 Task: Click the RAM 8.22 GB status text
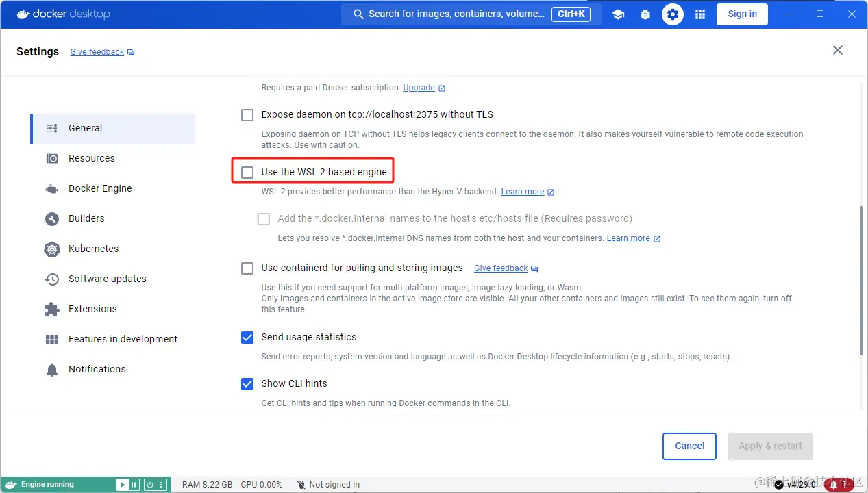tap(207, 485)
